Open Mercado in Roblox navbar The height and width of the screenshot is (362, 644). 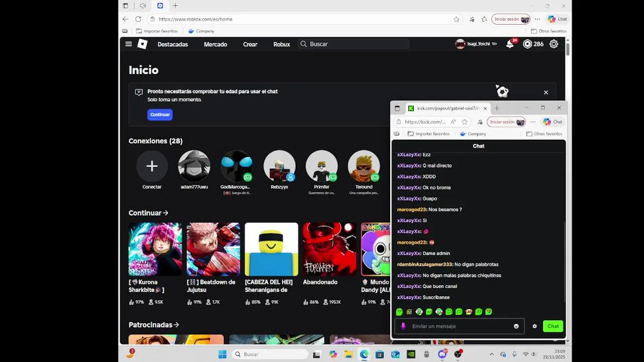tap(215, 44)
